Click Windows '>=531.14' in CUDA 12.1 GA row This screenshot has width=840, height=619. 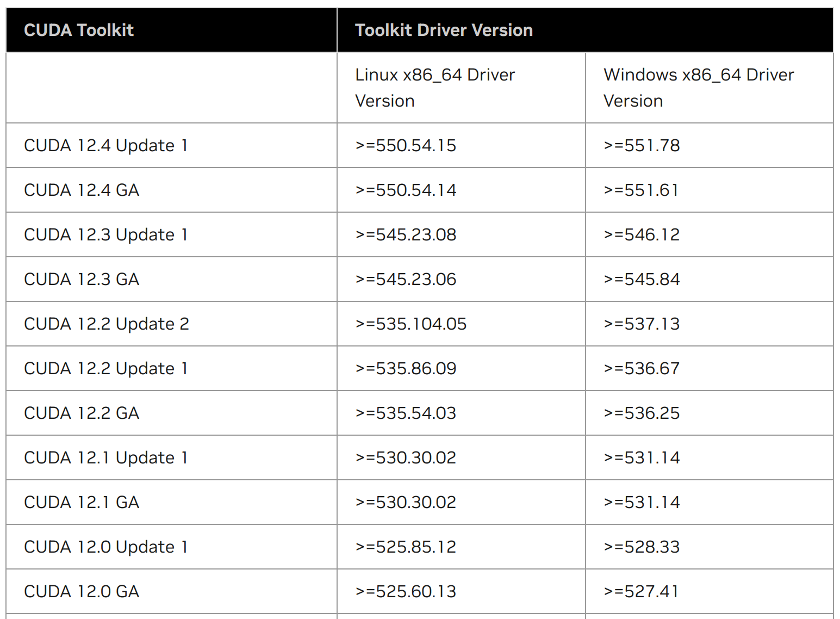642,502
